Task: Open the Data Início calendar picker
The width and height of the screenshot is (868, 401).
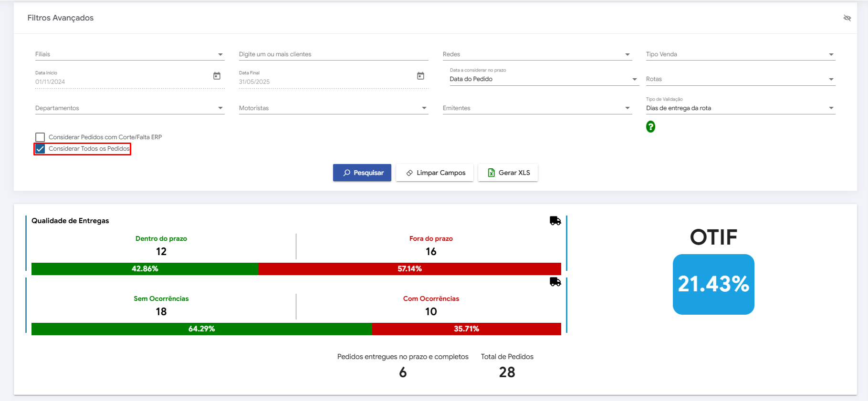Action: [217, 76]
